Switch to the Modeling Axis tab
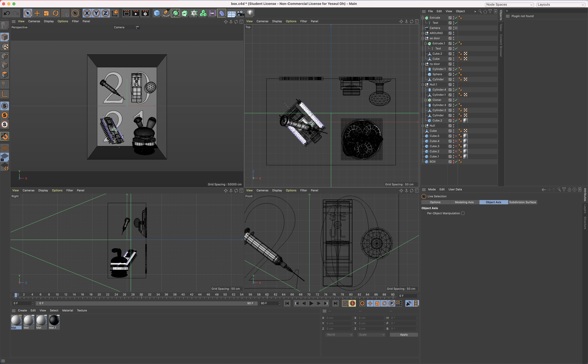The image size is (588, 364). [464, 202]
